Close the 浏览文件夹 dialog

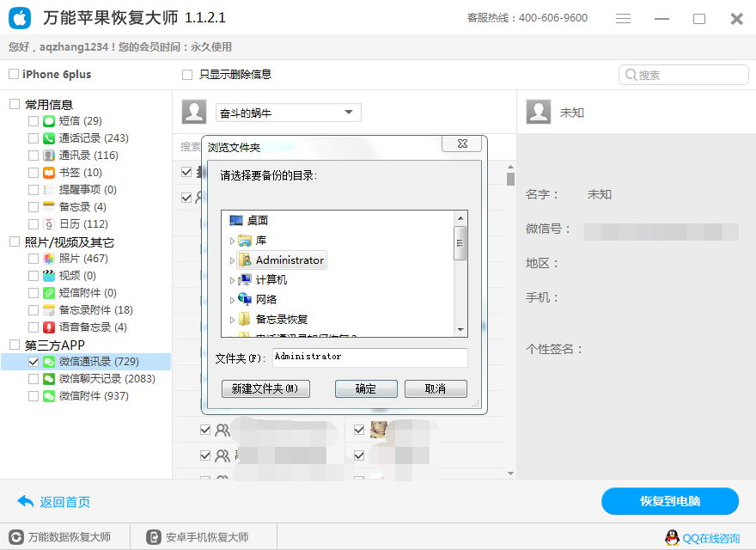462,144
